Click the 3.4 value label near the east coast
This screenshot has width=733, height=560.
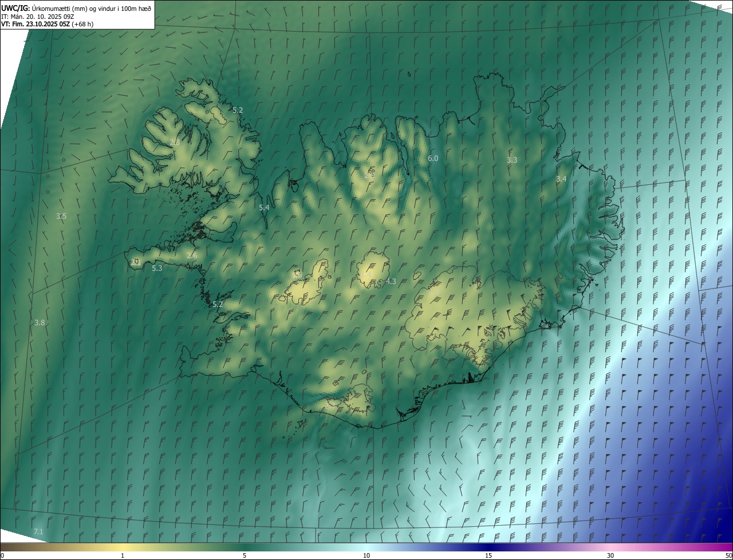[x=561, y=179]
